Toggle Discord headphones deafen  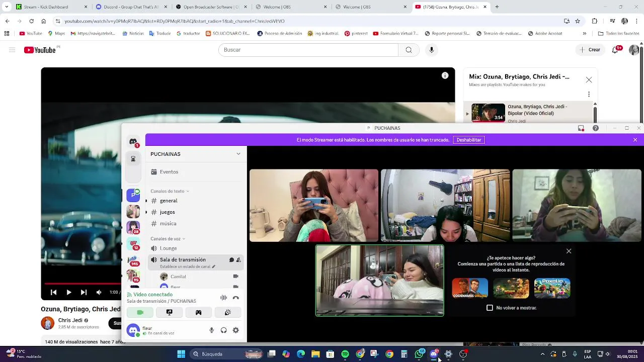click(223, 330)
